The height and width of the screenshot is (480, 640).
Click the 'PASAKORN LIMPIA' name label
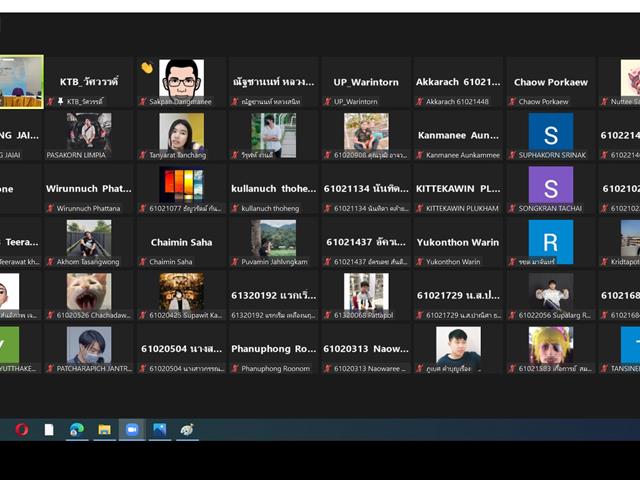point(76,155)
